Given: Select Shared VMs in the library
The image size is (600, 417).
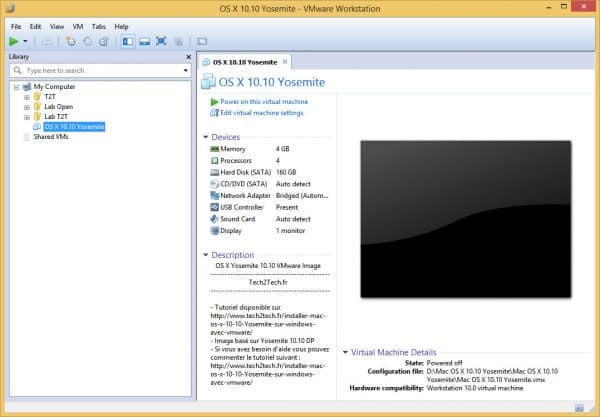Looking at the screenshot, I should 51,137.
